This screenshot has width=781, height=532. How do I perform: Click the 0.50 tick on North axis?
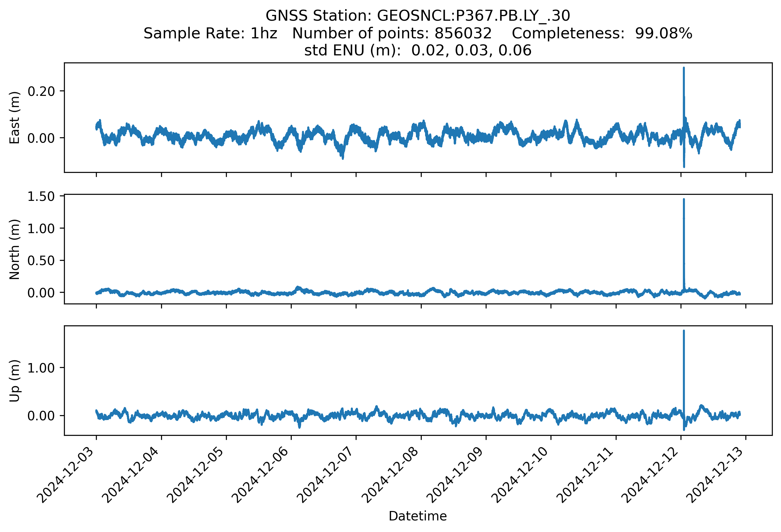[x=41, y=260]
